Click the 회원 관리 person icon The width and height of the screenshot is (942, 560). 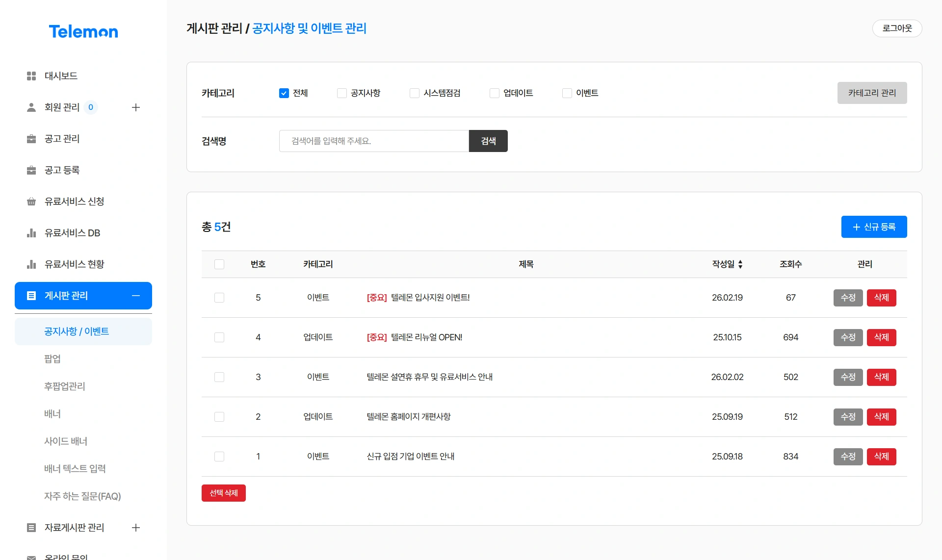31,107
